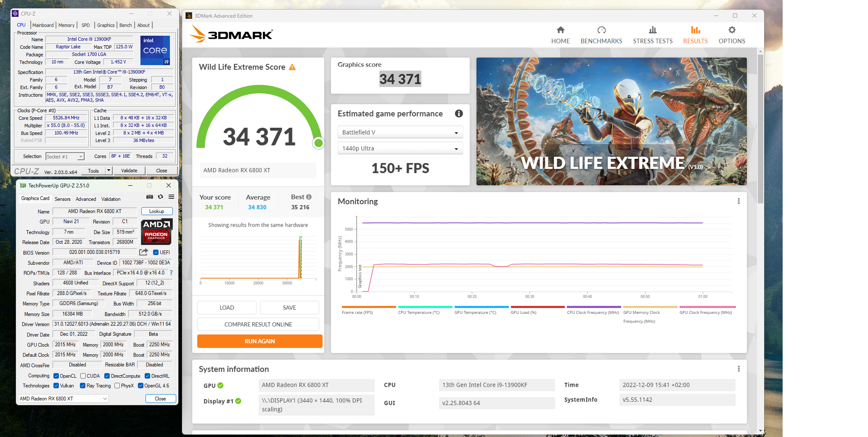
Task: Toggle the DirectML checkbox
Action: [x=147, y=376]
